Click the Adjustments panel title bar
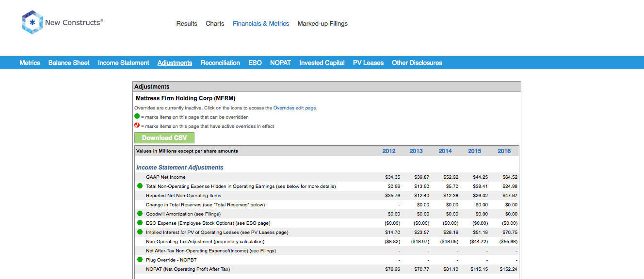The height and width of the screenshot is (279, 644). point(327,87)
